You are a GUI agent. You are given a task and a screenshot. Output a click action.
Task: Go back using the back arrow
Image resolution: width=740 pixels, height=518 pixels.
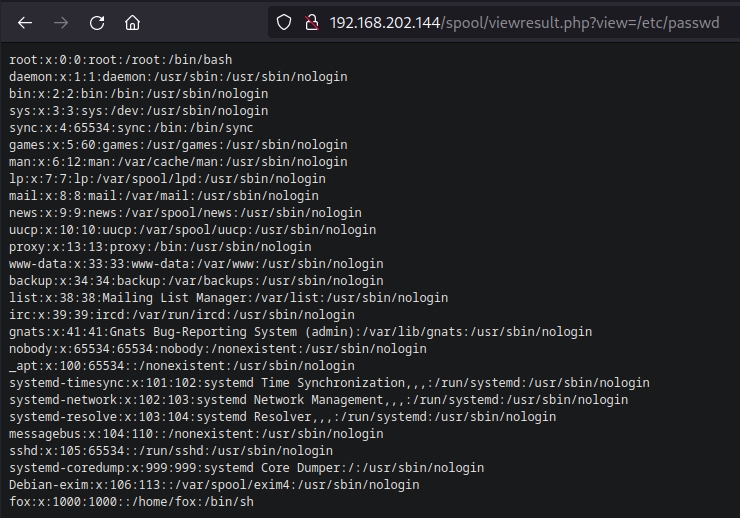click(x=25, y=22)
